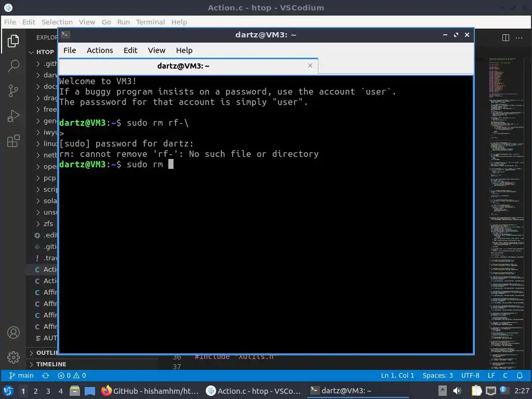
Task: Expand the docs folder in explorer
Action: 47,87
